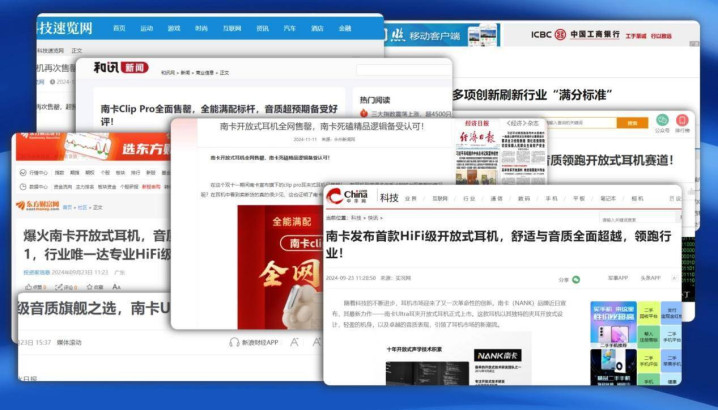Click the 科技速览网 site logo
This screenshot has height=410, width=718.
(x=65, y=28)
